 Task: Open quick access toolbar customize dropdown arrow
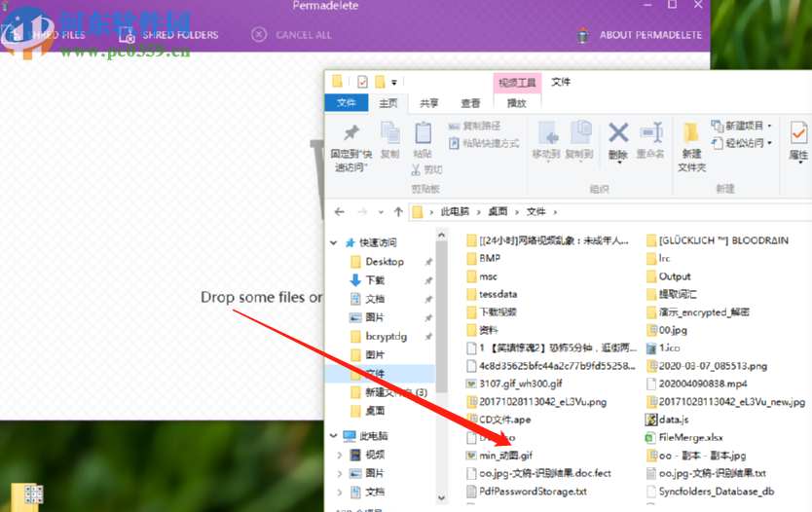(394, 83)
